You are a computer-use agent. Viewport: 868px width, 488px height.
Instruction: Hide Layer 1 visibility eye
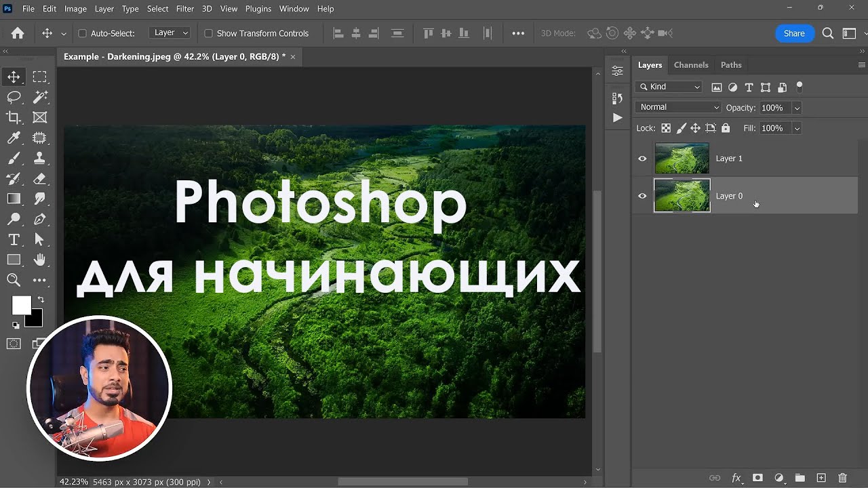coord(642,159)
